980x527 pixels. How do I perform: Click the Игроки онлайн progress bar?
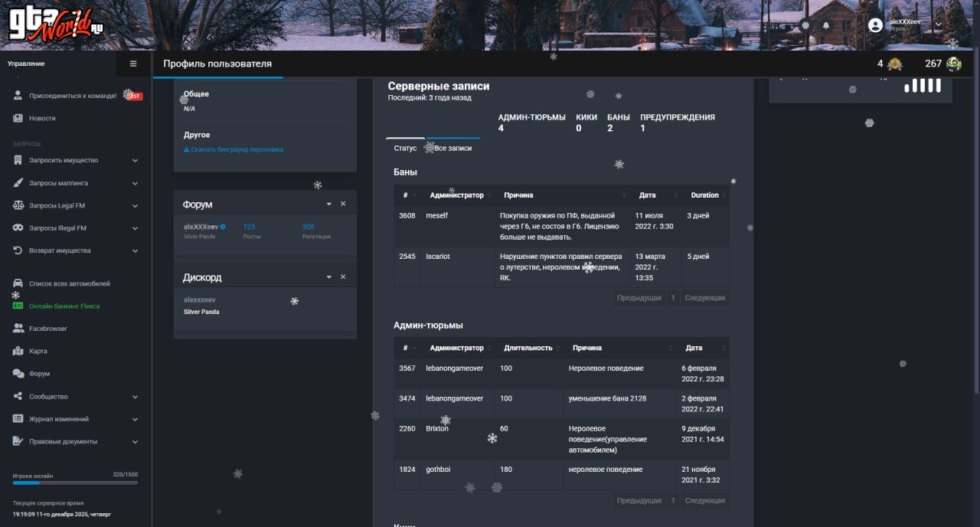pos(76,483)
